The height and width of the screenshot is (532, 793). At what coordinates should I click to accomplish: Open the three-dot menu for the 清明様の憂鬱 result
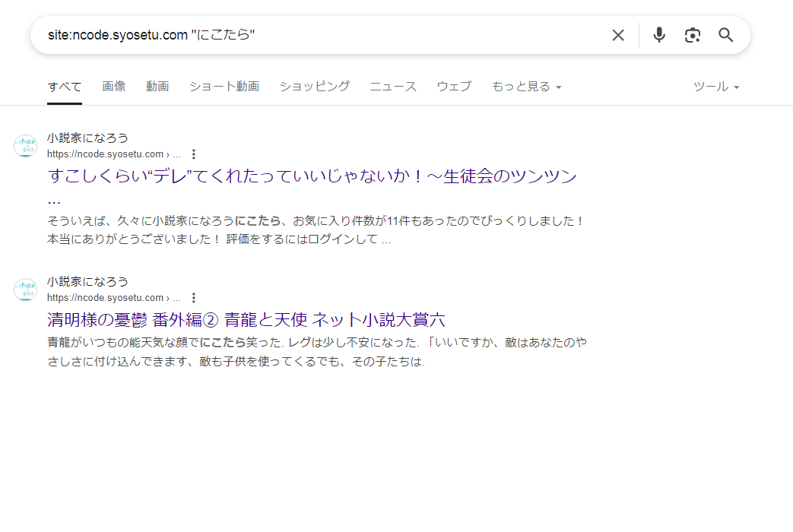tap(194, 298)
